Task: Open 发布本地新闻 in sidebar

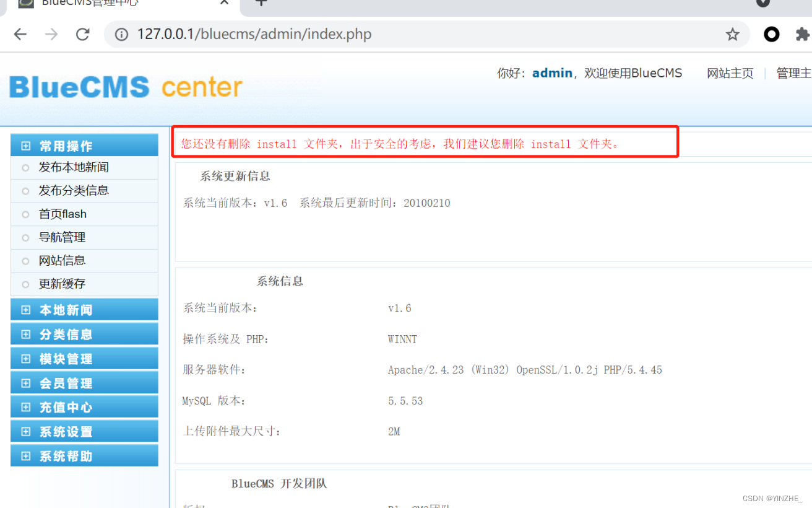Action: tap(74, 167)
